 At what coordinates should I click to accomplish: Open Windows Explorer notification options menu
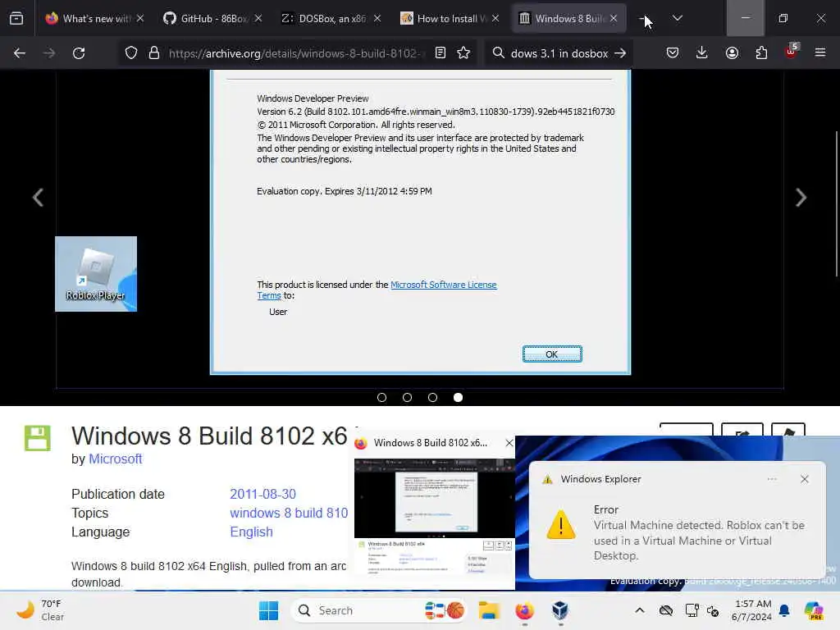772,479
